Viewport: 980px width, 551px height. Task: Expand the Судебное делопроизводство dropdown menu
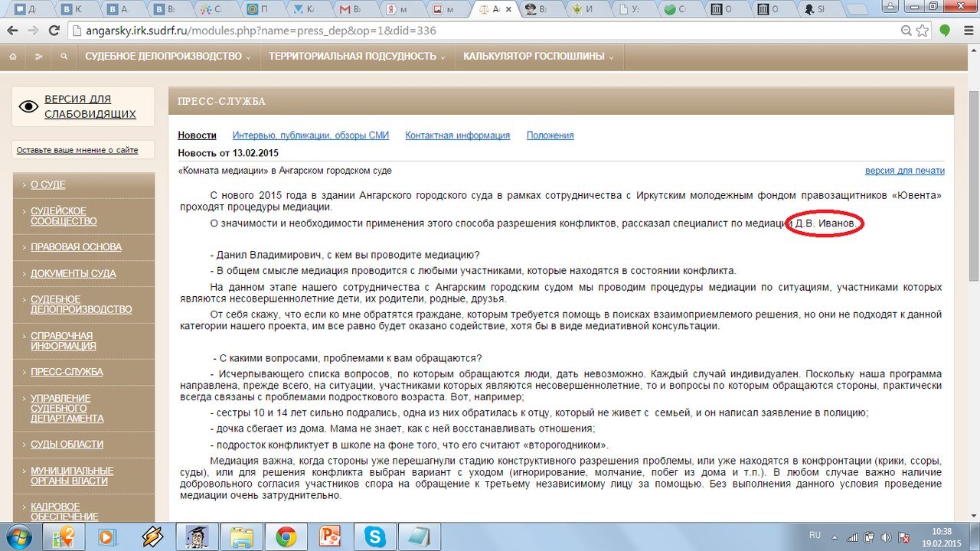click(168, 57)
